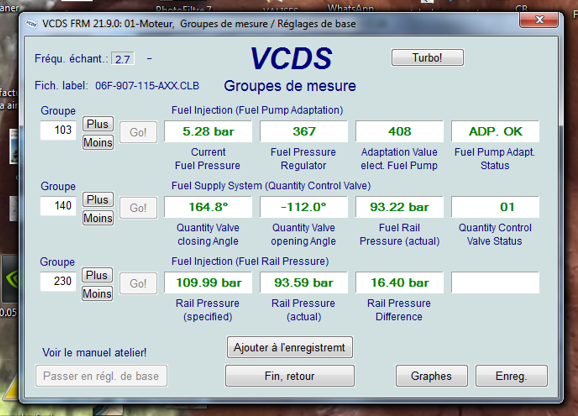Viewport: 578px width, 416px height.
Task: Open the Graphes view
Action: click(432, 376)
